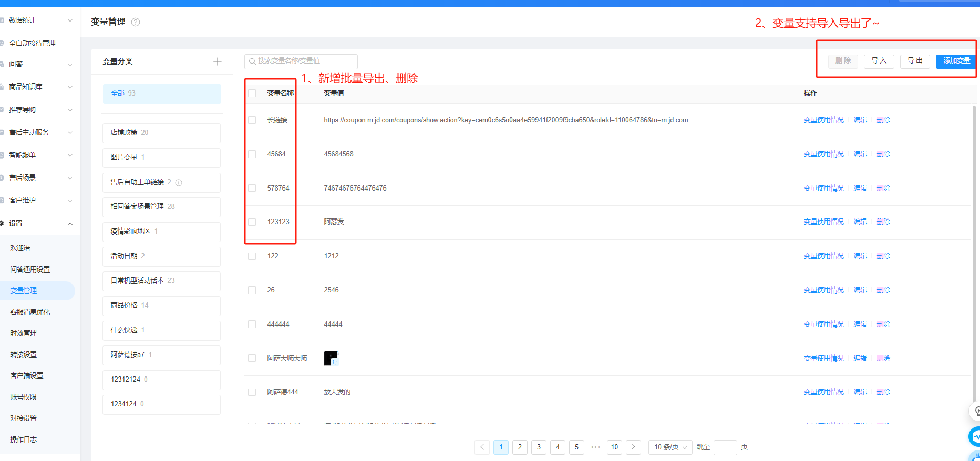Open 变量使用情况 for 阿萨德444 row
This screenshot has width=980, height=461.
click(x=823, y=392)
